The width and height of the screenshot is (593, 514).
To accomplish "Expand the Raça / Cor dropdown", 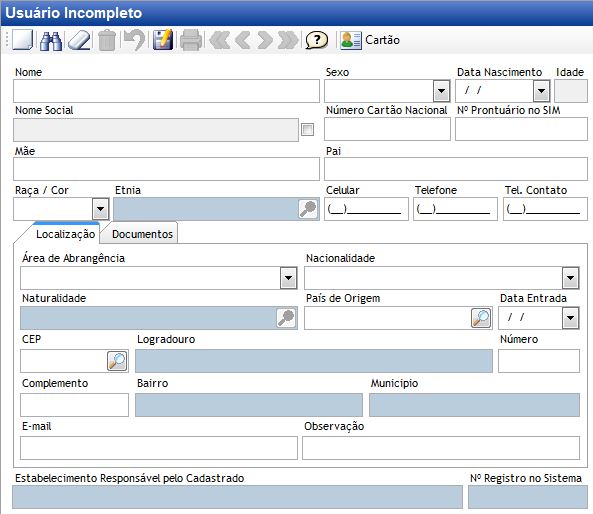I will click(x=101, y=209).
